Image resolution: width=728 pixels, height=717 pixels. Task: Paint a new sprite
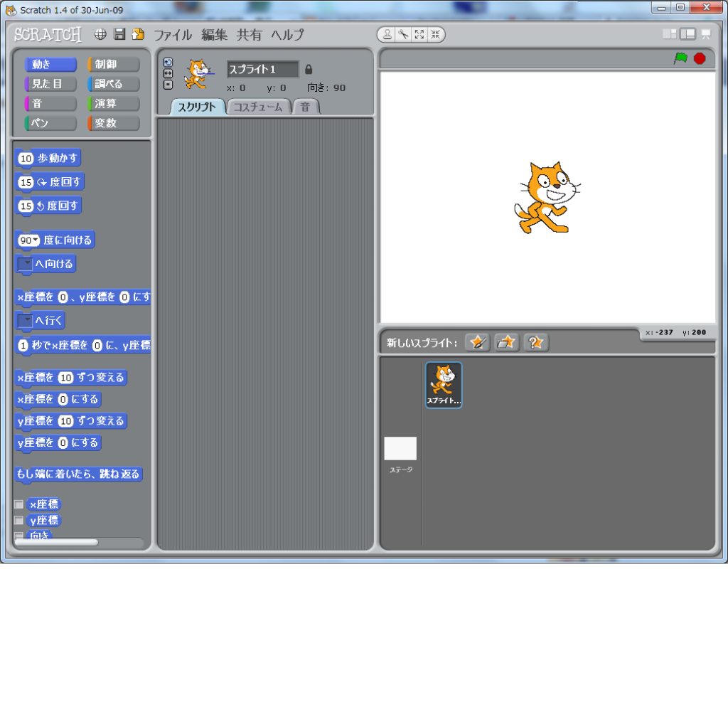[477, 343]
